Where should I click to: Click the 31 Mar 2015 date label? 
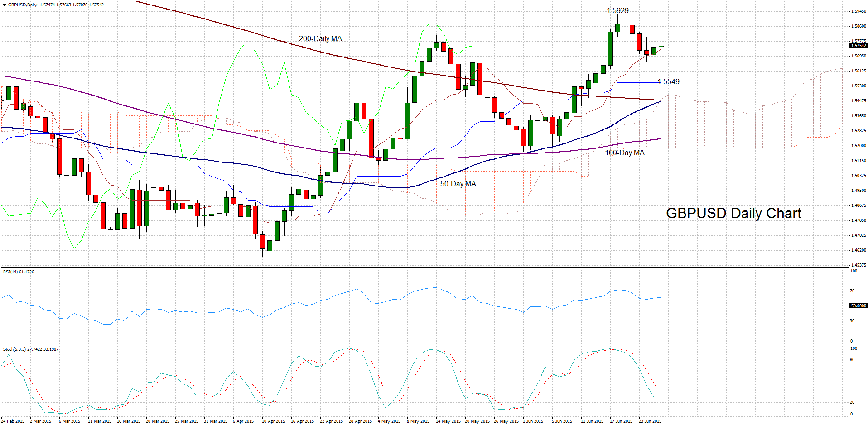click(216, 421)
